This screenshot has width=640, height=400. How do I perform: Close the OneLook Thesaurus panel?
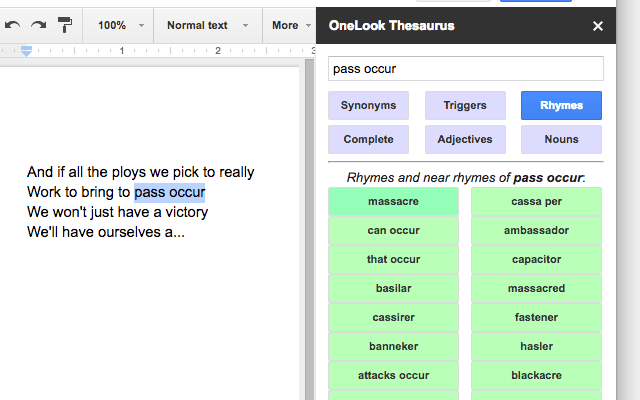point(598,26)
